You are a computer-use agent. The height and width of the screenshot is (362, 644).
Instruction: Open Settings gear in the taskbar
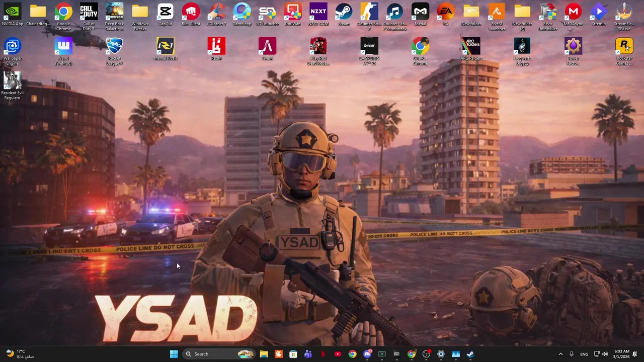(x=441, y=354)
